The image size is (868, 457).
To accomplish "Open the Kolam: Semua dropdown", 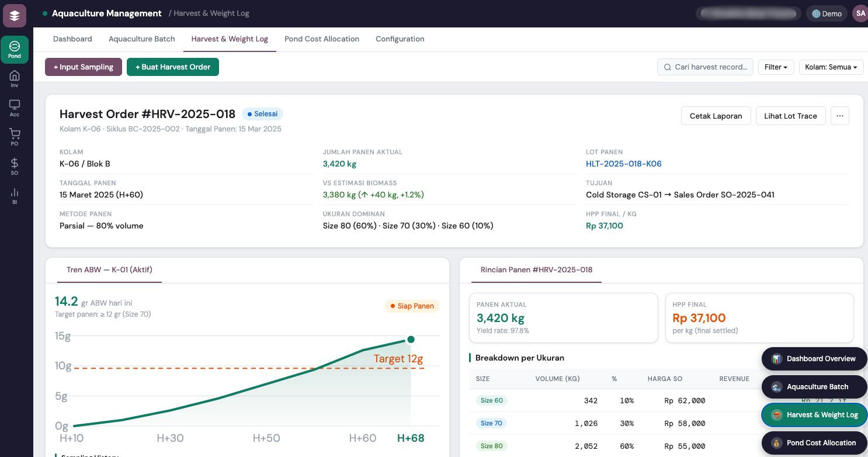I will click(x=831, y=67).
